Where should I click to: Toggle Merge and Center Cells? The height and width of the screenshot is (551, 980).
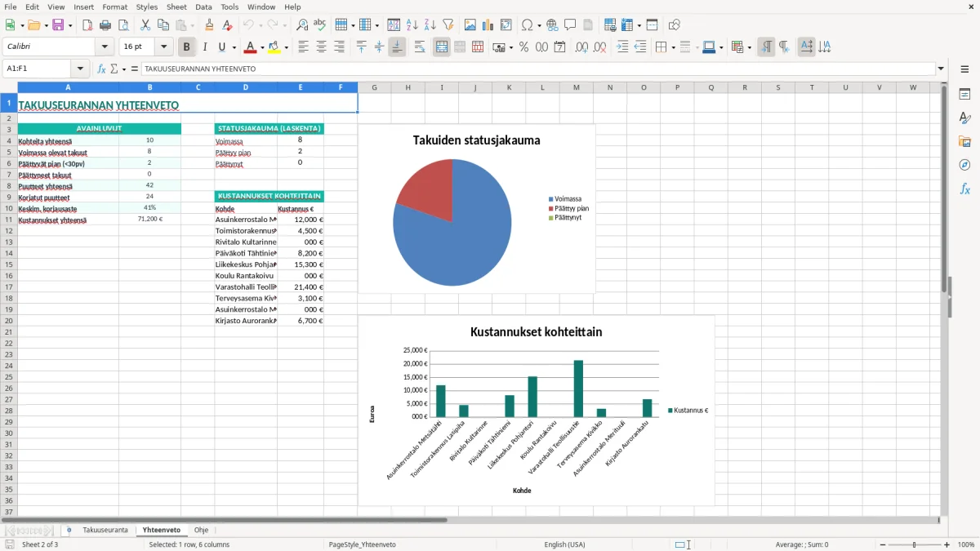tap(441, 47)
